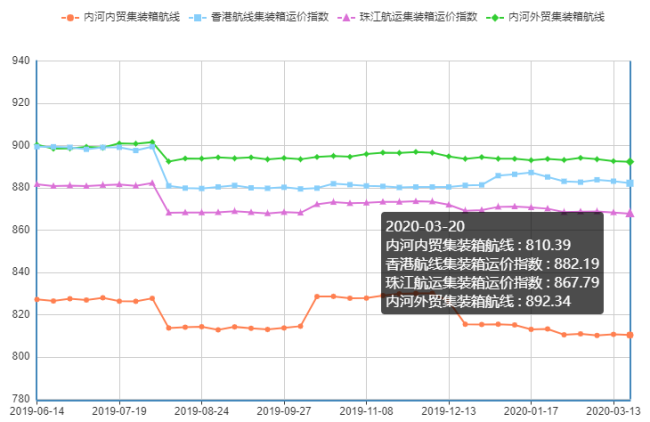Viewport: 650px width, 422px height.
Task: Click the x-axis label 2019-12-13
Action: point(449,411)
